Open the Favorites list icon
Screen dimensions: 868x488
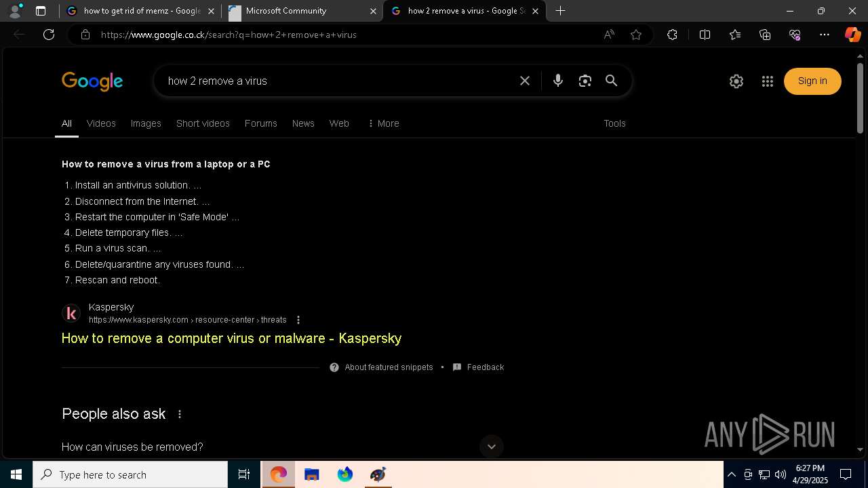(735, 35)
